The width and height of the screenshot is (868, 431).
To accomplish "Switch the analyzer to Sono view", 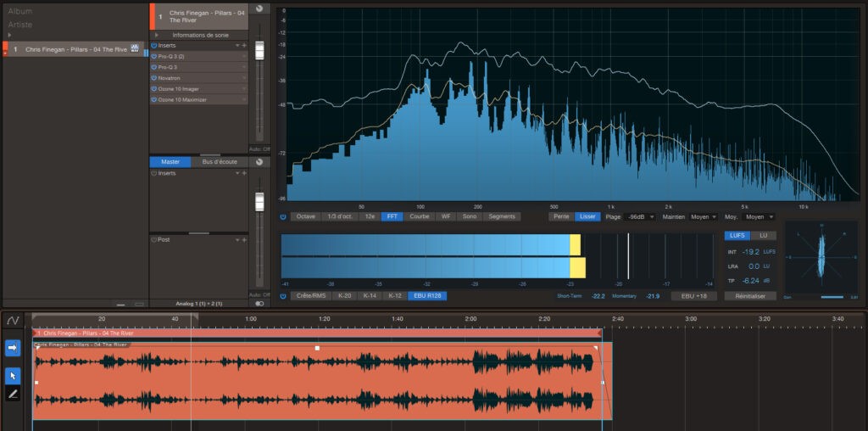I will click(x=469, y=216).
